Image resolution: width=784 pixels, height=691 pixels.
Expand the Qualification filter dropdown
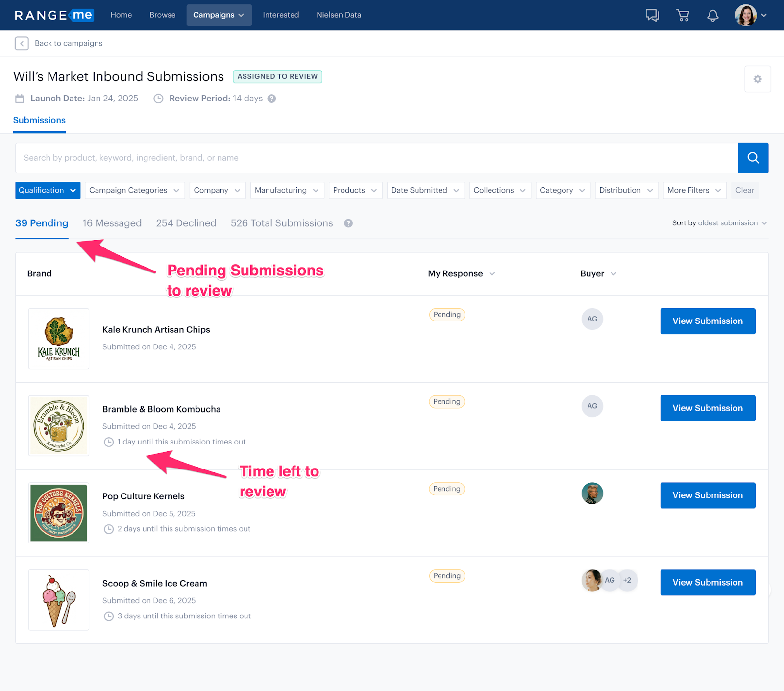tap(47, 190)
